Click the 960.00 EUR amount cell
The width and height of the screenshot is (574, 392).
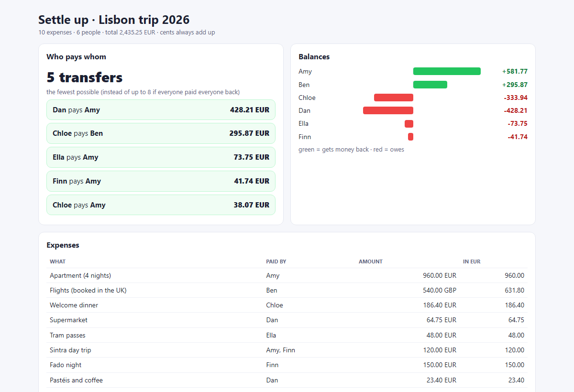pos(440,275)
